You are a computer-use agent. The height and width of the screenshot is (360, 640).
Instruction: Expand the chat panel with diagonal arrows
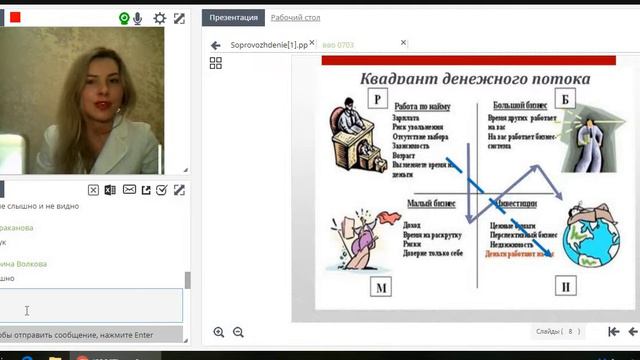(x=179, y=190)
